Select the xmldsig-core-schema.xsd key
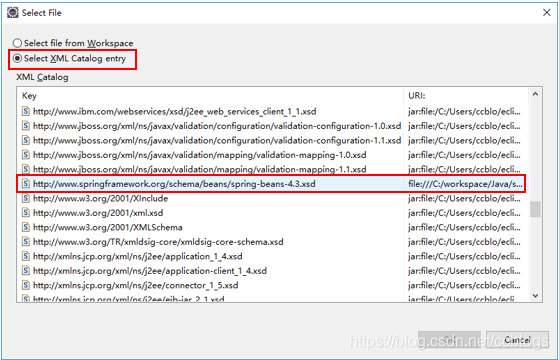559x360 pixels. tap(158, 242)
